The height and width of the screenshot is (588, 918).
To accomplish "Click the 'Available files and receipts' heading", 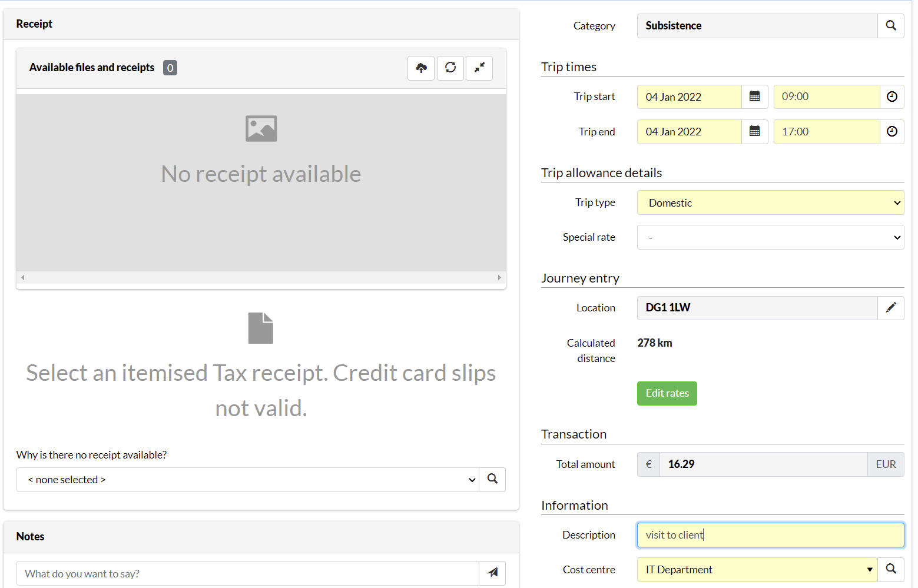I will pyautogui.click(x=92, y=68).
